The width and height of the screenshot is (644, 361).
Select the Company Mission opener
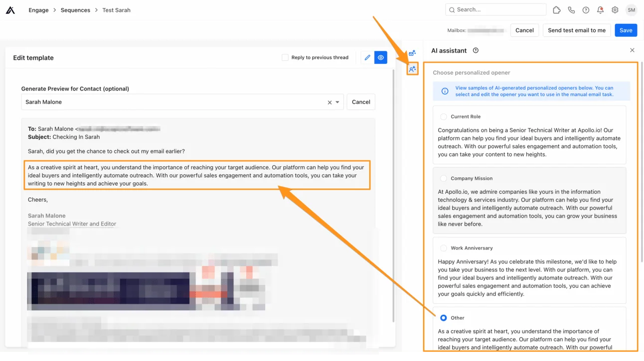[443, 178]
